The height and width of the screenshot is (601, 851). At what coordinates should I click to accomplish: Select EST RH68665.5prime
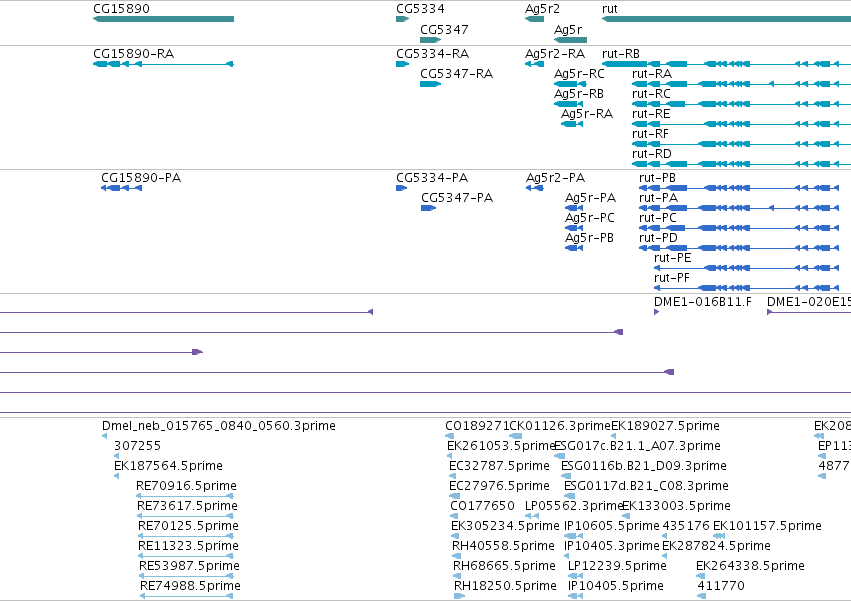pos(505,566)
